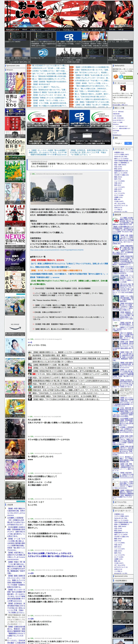Open footballnet mutual link
Screen dimensions: 138x644
[x=116, y=124]
